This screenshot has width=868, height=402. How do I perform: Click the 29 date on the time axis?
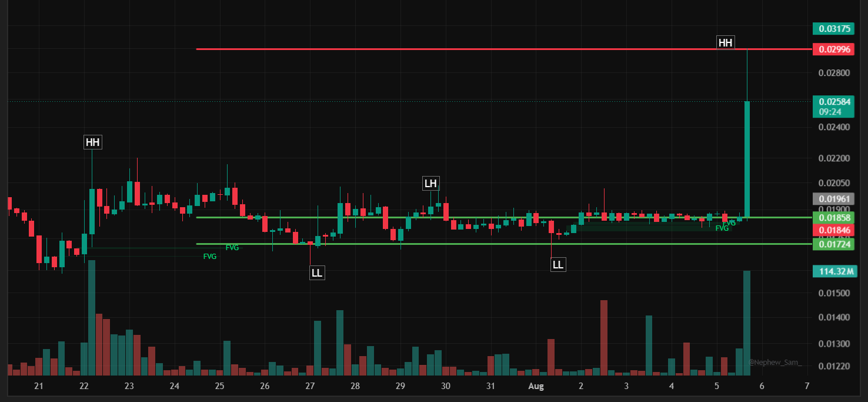[400, 386]
